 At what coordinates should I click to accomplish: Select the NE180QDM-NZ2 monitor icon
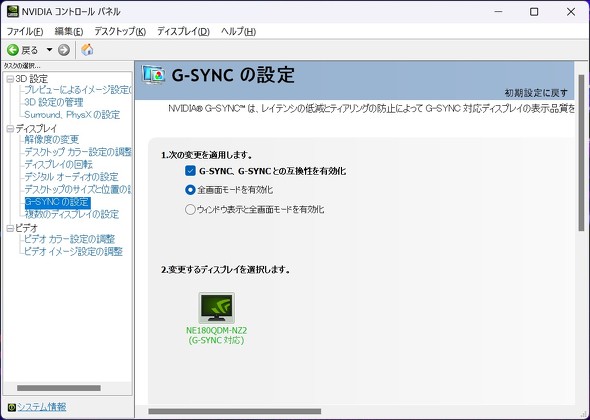click(x=216, y=308)
